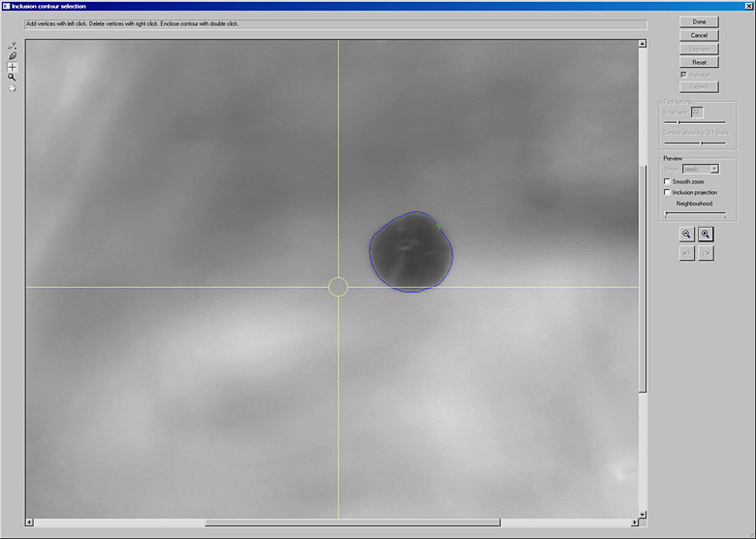Image resolution: width=756 pixels, height=539 pixels.
Task: Click the redo arrow button
Action: tap(706, 253)
